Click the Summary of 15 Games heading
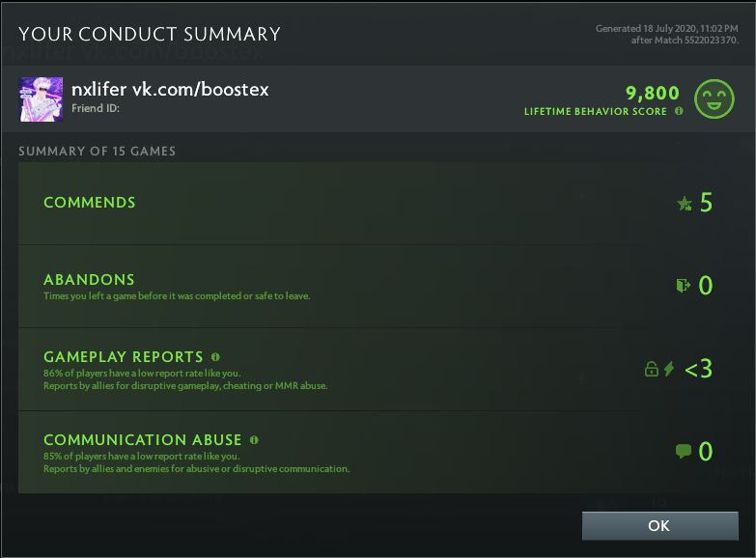 [97, 152]
